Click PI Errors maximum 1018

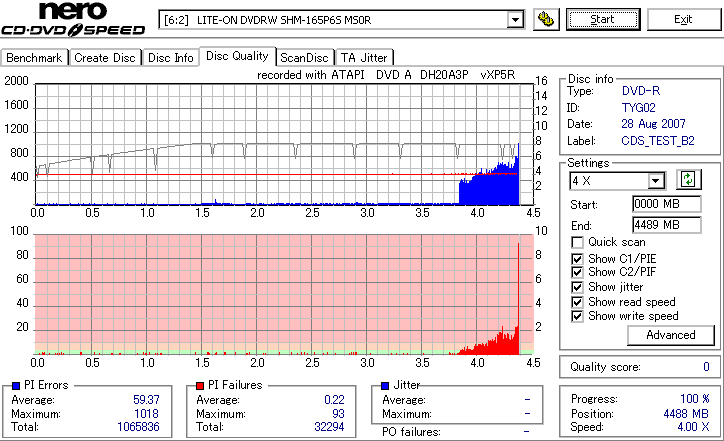pyautogui.click(x=146, y=414)
